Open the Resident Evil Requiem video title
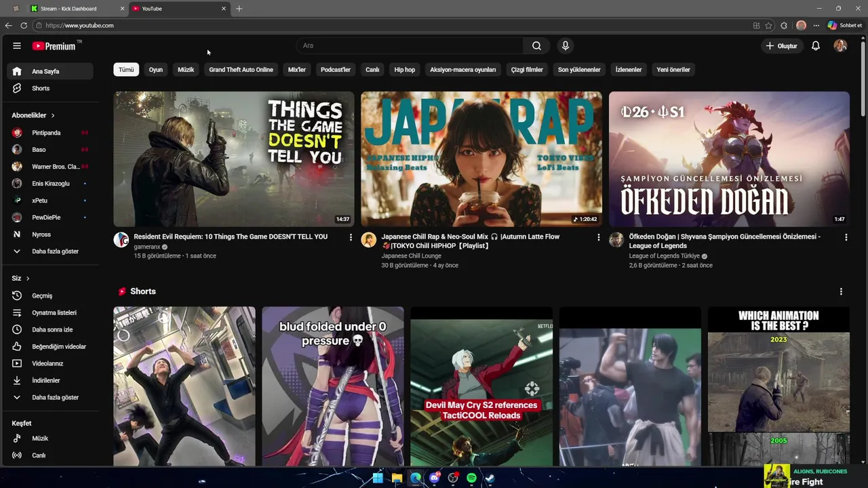Screen dimensions: 868x488 pyautogui.click(x=231, y=237)
